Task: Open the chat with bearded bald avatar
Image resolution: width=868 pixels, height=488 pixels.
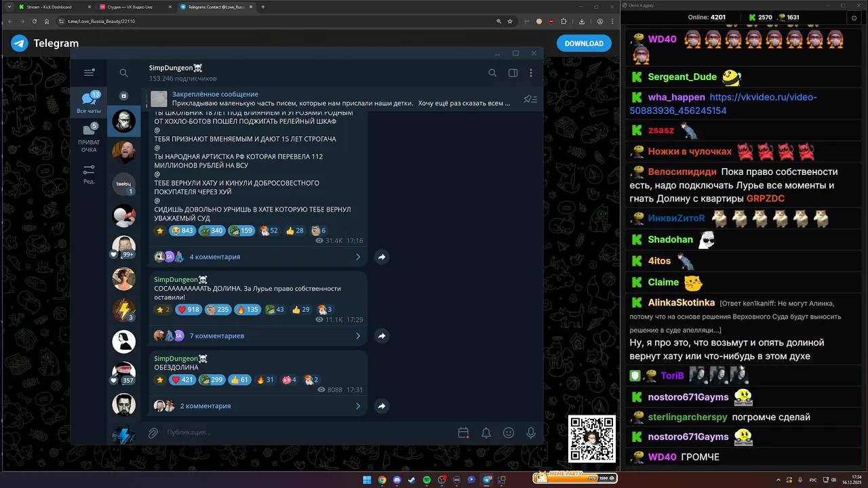Action: pyautogui.click(x=124, y=153)
